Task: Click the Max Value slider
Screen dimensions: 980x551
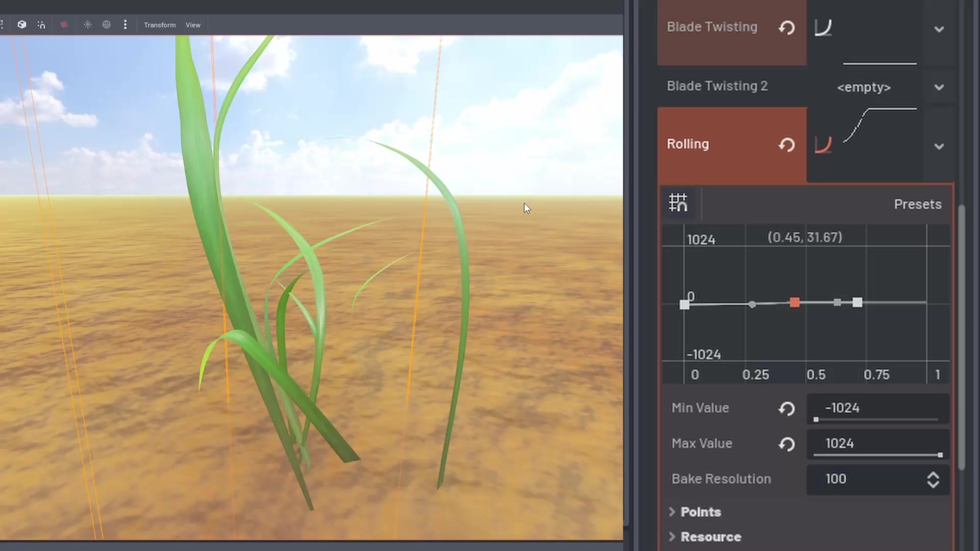Action: coord(877,455)
